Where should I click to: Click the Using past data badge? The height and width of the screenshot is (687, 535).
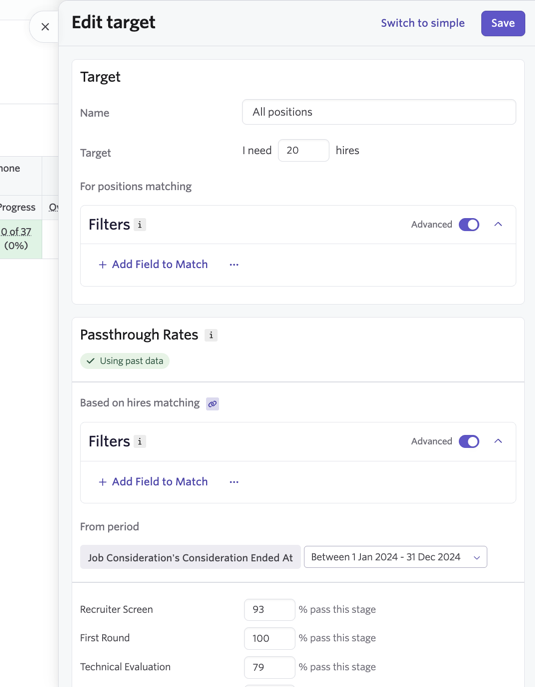coord(125,361)
